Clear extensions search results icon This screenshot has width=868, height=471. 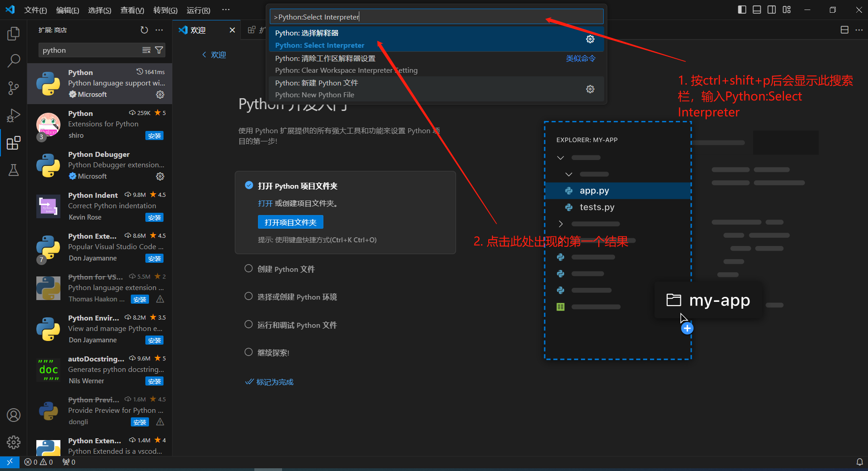click(146, 50)
